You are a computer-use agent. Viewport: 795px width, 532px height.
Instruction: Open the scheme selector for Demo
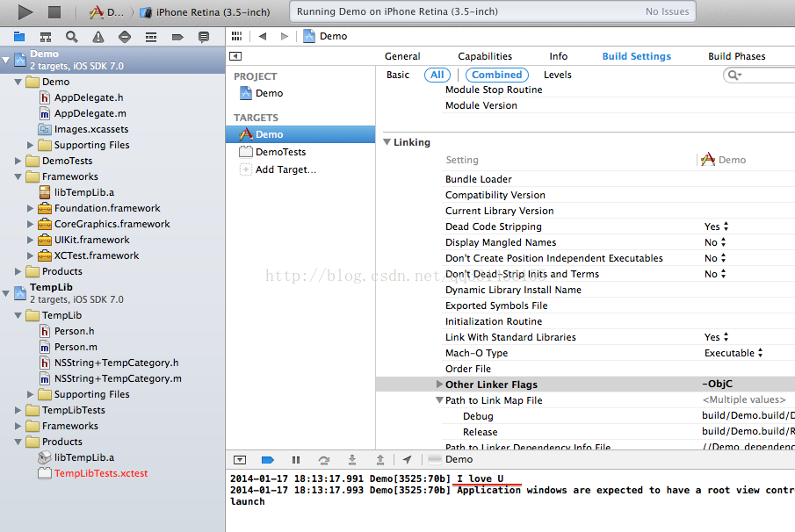(107, 12)
